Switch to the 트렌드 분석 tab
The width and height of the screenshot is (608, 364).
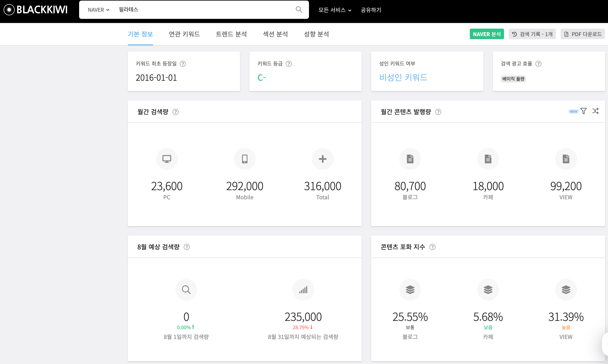point(231,34)
